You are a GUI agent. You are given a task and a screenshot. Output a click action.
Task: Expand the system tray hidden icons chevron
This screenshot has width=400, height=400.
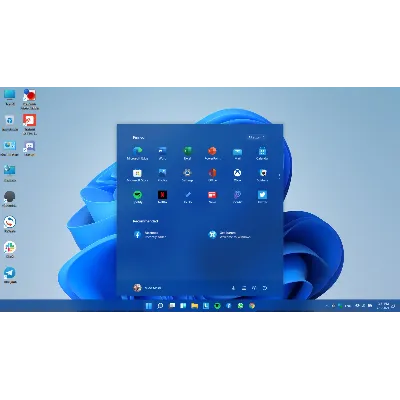coord(327,305)
